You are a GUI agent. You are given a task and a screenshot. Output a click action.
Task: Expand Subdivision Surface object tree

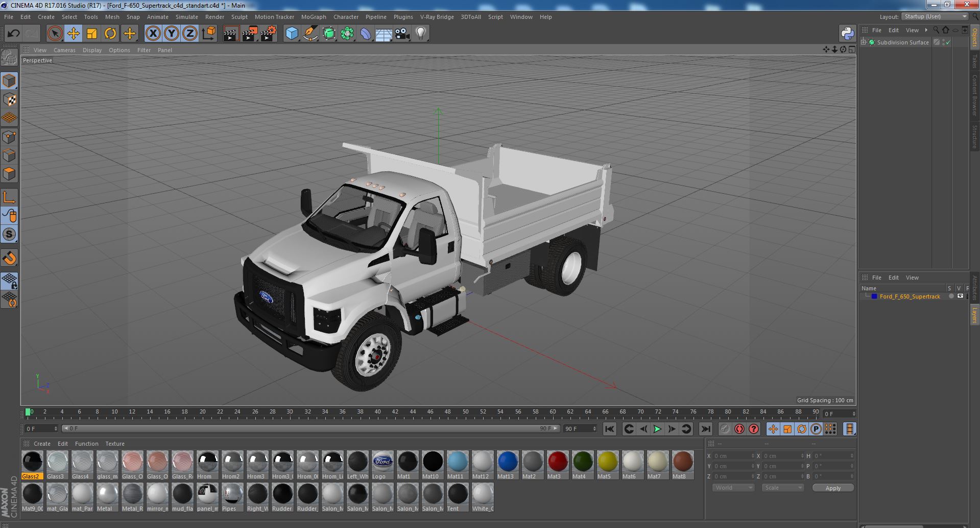[864, 42]
